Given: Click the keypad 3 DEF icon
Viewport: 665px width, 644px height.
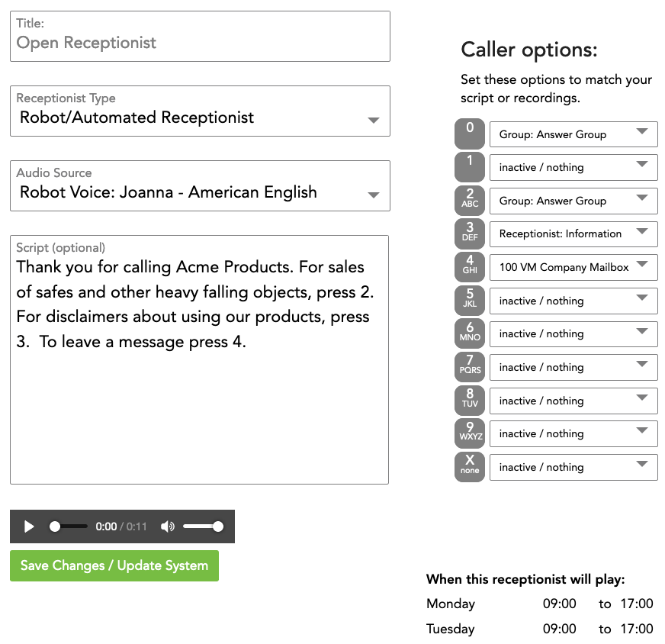Looking at the screenshot, I should point(470,233).
